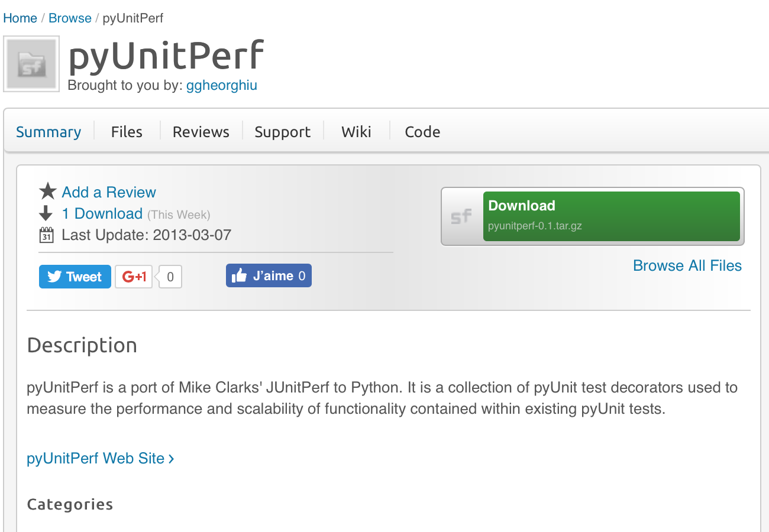Navigate to Browse in the breadcrumb

coord(70,18)
